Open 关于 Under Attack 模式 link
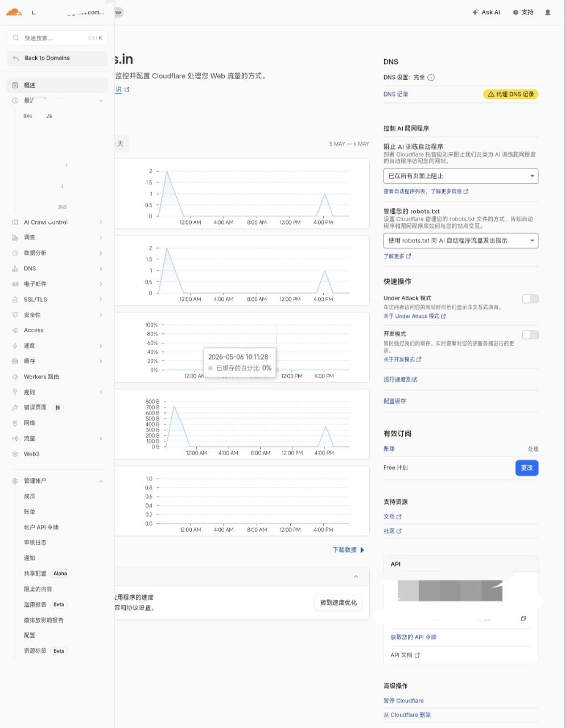565x728 pixels. click(415, 316)
